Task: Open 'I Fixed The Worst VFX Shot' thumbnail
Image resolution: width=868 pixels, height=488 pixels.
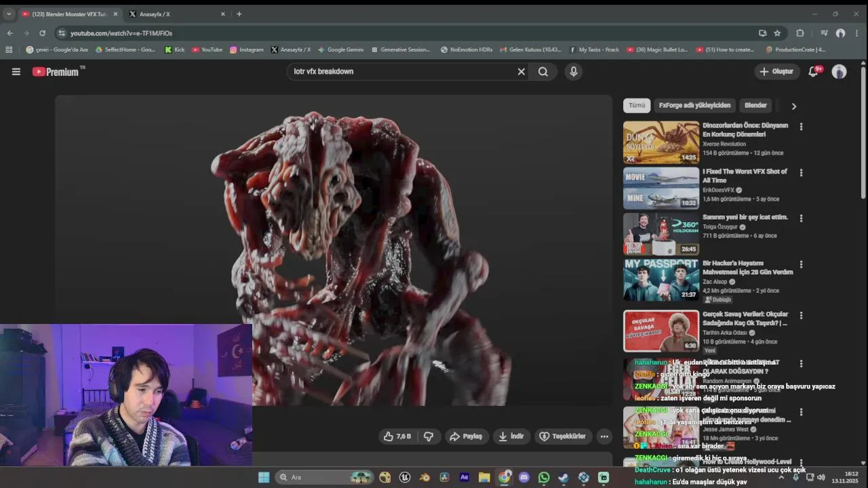Action: (661, 188)
